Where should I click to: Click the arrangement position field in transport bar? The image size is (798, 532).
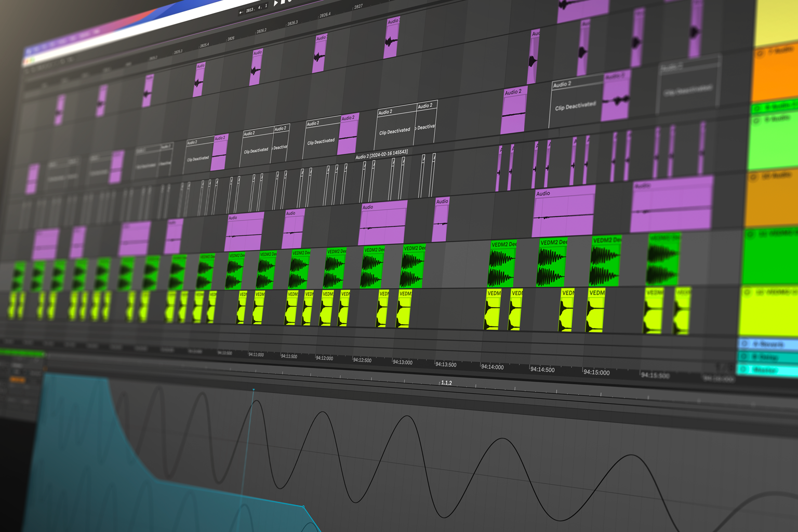pos(256,9)
